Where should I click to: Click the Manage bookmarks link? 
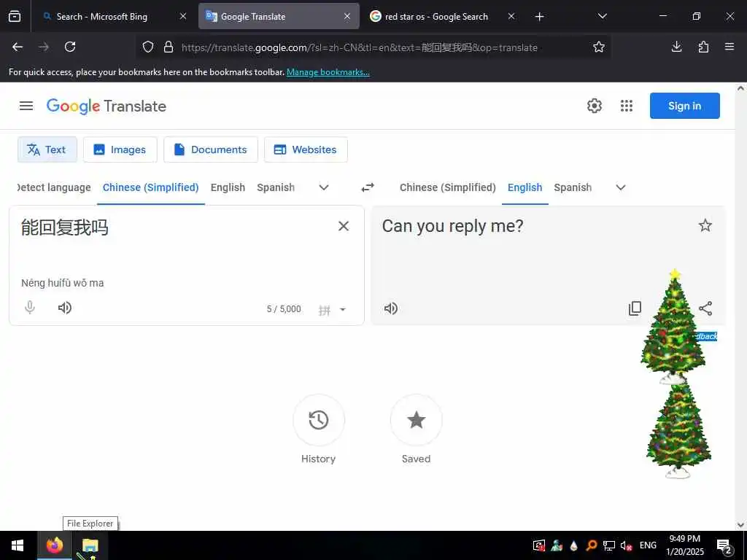point(328,72)
